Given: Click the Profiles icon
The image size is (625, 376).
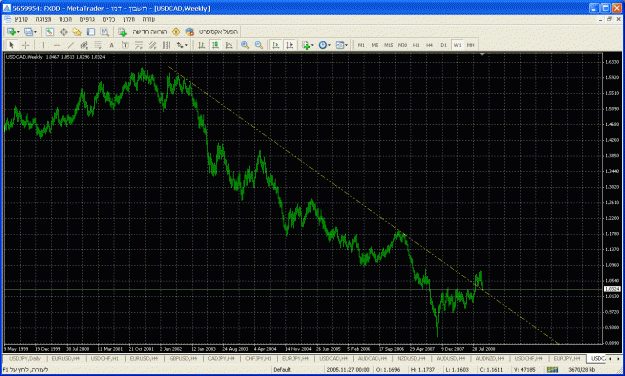Looking at the screenshot, I should (28, 31).
